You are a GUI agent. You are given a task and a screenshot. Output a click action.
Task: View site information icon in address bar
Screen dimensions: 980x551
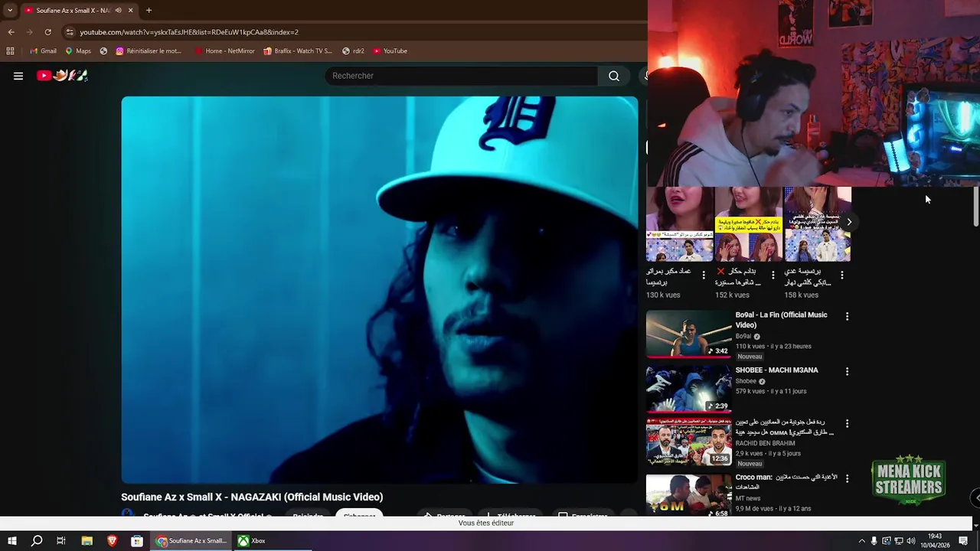[x=70, y=32]
